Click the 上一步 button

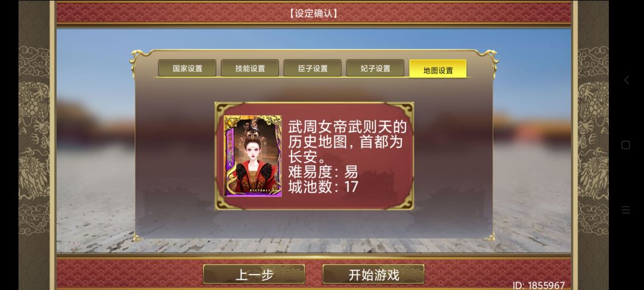tap(254, 274)
